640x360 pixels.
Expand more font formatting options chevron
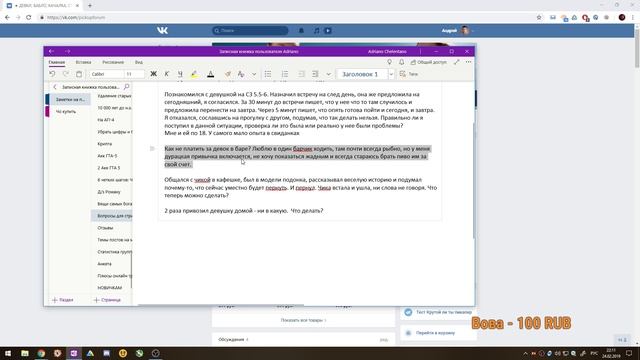254,74
